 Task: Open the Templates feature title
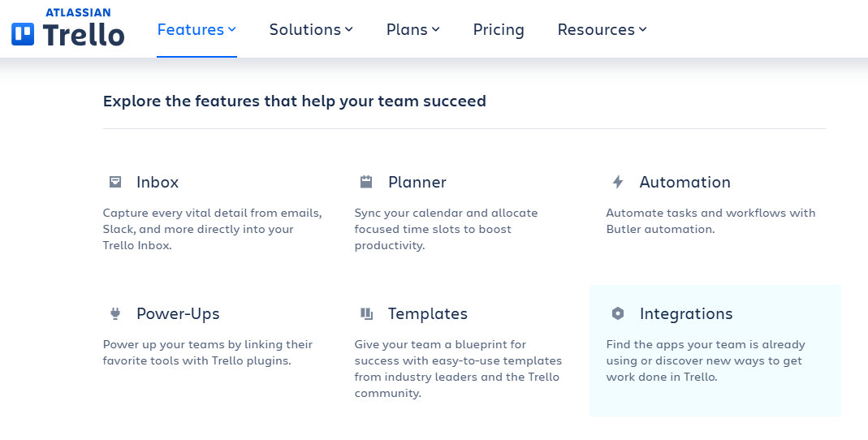pos(427,314)
